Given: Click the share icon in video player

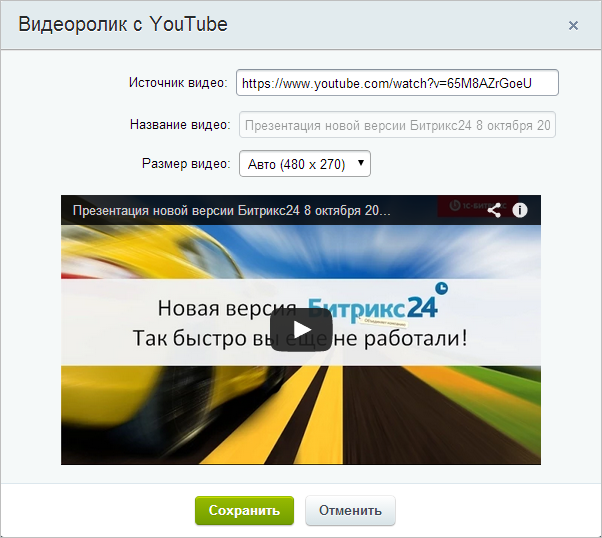Looking at the screenshot, I should (494, 210).
